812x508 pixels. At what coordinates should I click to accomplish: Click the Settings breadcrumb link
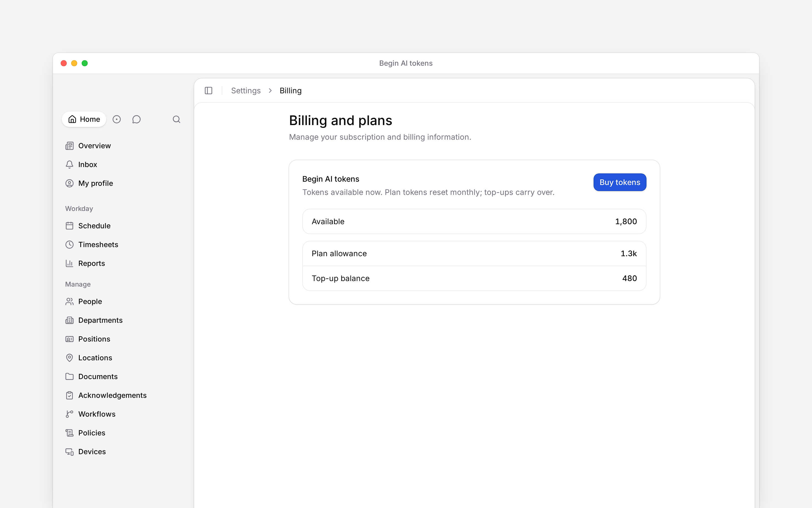(x=245, y=91)
